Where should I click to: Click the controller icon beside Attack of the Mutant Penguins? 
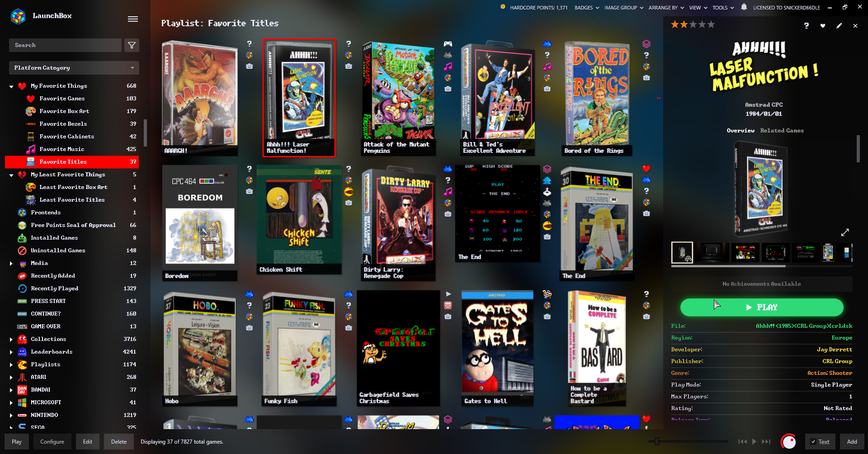(x=448, y=44)
